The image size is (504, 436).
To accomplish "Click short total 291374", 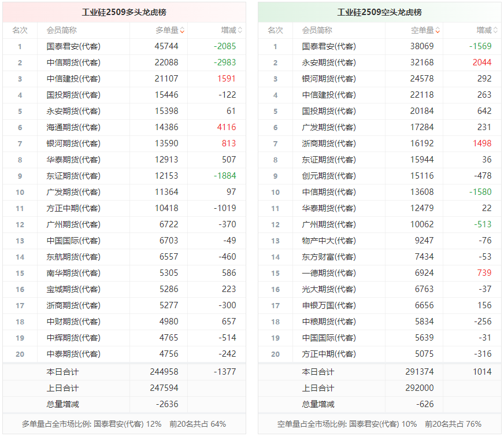I will [420, 372].
